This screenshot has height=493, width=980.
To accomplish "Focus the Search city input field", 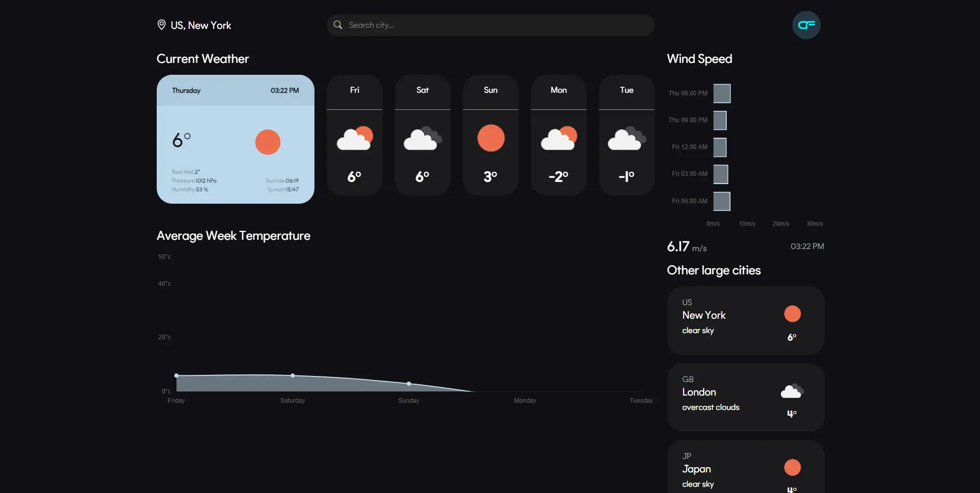I will pos(491,25).
